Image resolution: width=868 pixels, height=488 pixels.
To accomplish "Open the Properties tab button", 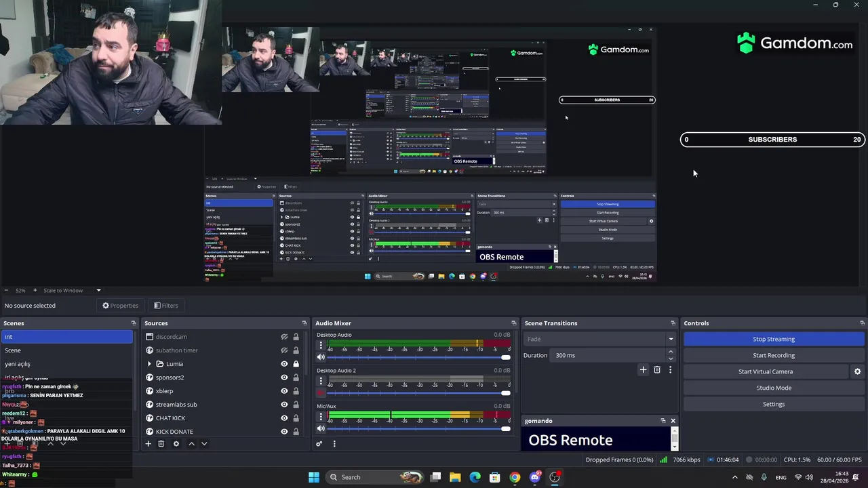I will [120, 306].
